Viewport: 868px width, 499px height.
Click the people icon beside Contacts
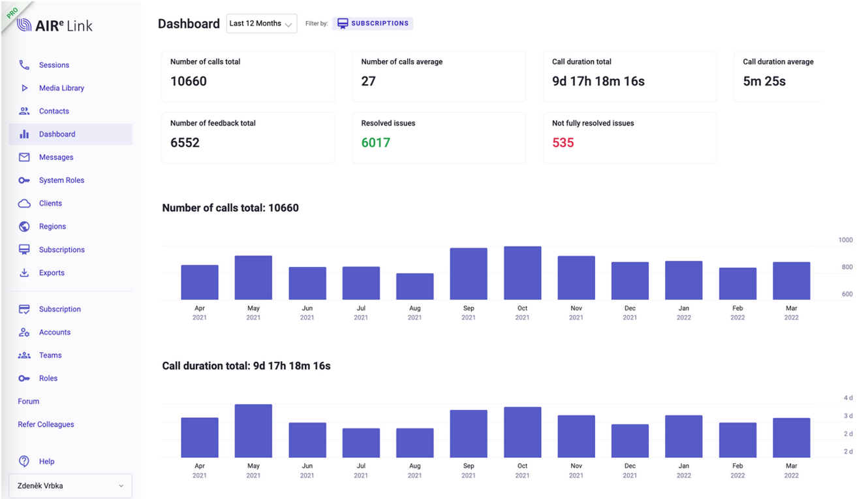coord(24,111)
